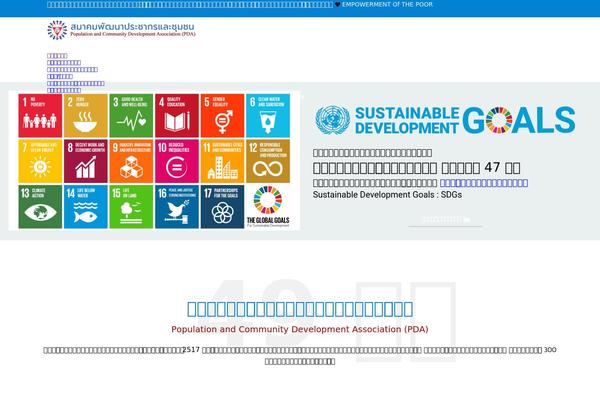
Task: Click SDG tile 7 Affordable and Clean Energy
Action: click(40, 161)
